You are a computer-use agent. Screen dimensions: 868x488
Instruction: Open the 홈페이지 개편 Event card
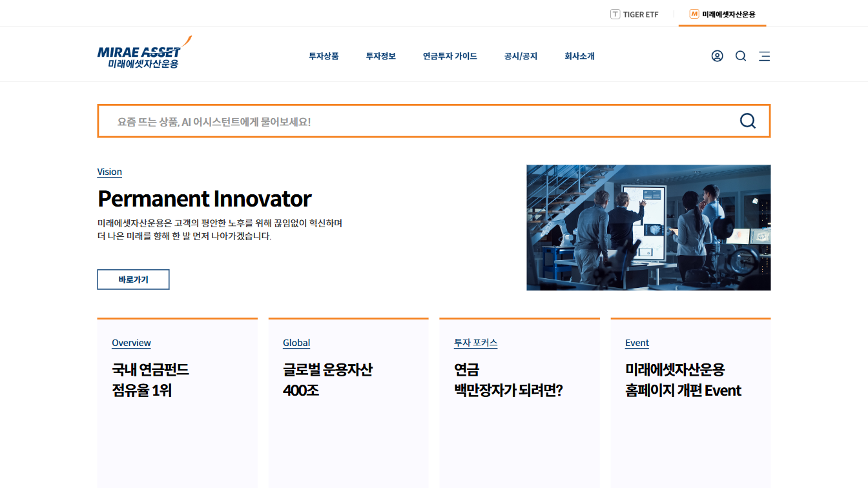(690, 403)
